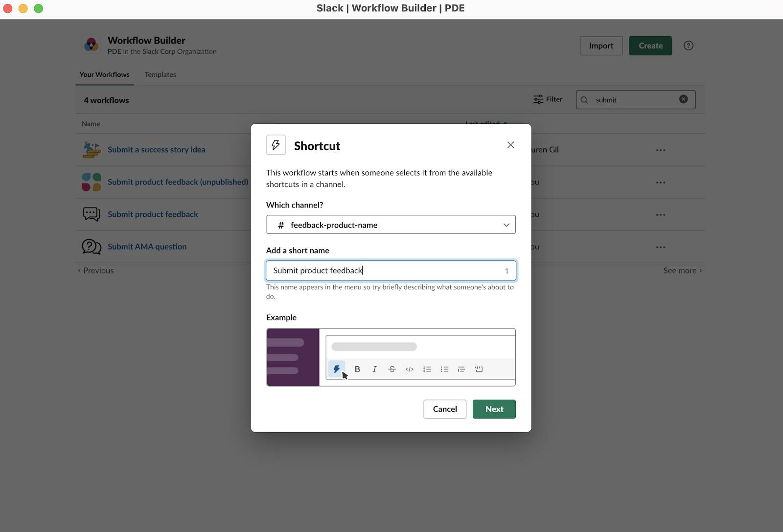Click the '4 workflows' count text
The height and width of the screenshot is (532, 783).
106,100
